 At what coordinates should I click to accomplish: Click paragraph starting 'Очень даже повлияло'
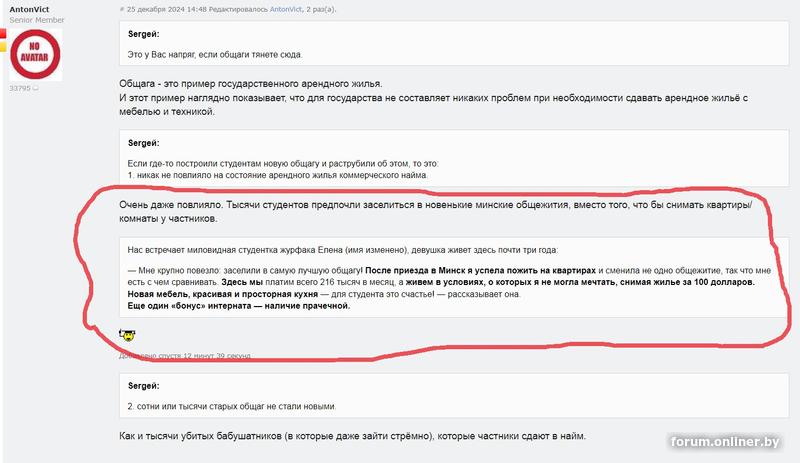point(435,211)
